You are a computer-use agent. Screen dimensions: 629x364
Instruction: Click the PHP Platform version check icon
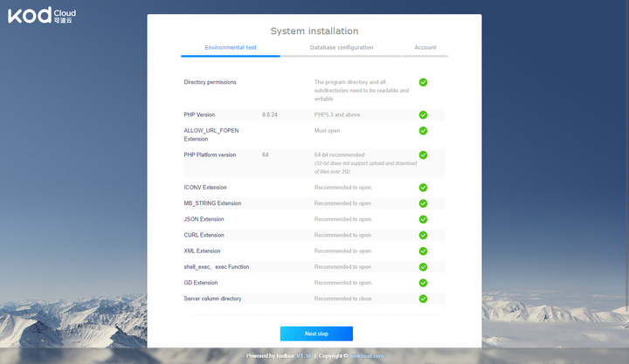423,155
